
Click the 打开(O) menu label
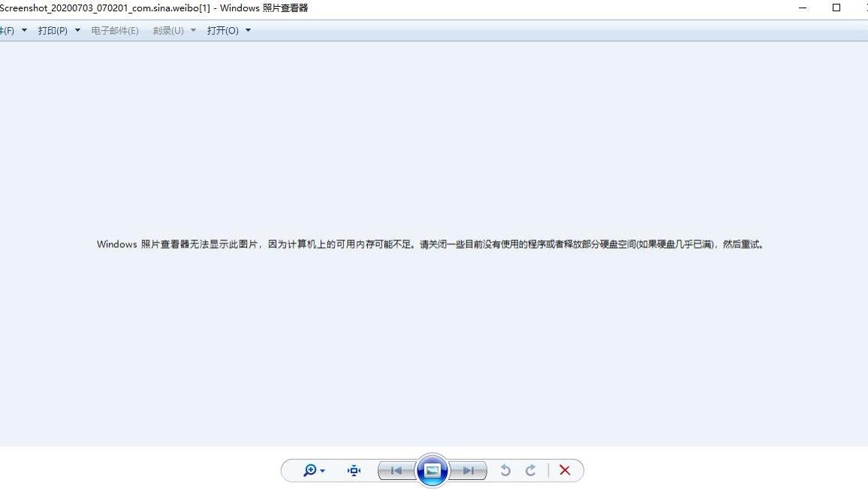point(222,30)
